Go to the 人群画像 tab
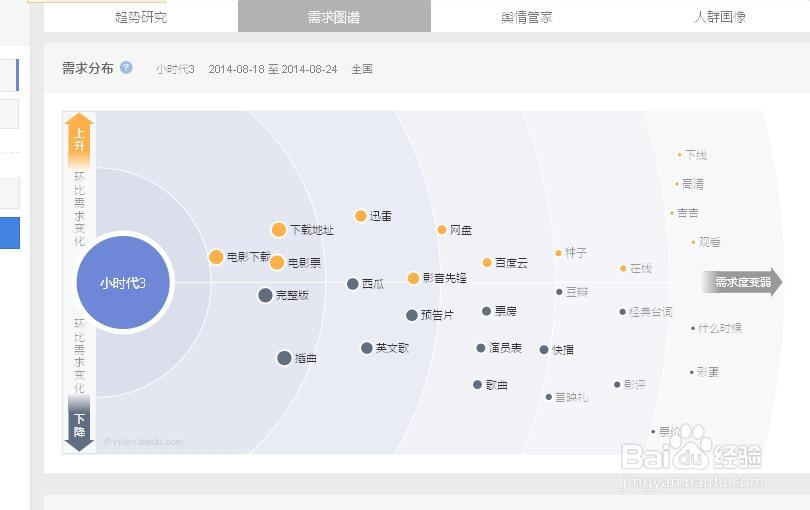Viewport: 810px width, 510px height. [x=720, y=17]
